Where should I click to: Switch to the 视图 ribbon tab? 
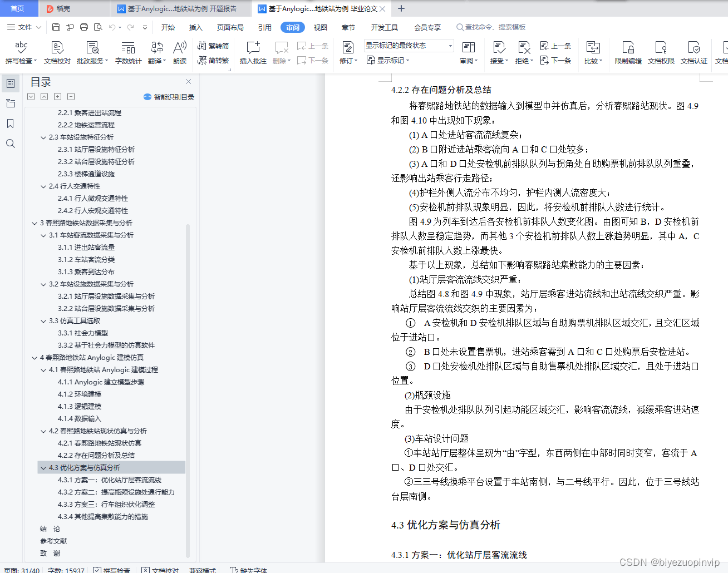321,27
